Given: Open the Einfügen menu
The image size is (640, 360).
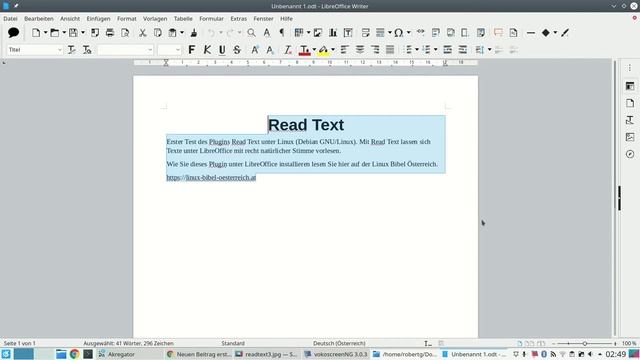Looking at the screenshot, I should click(x=98, y=19).
